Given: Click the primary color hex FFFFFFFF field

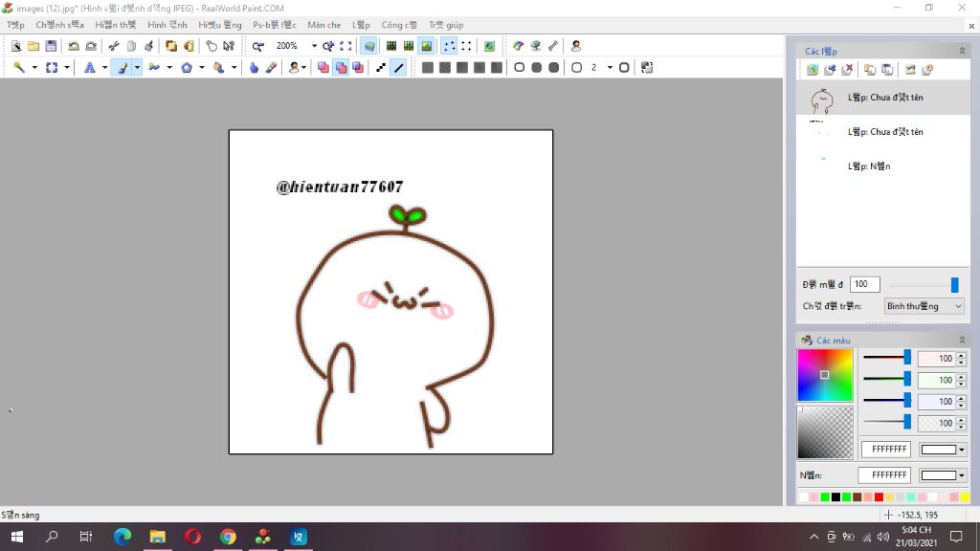Looking at the screenshot, I should [x=886, y=450].
